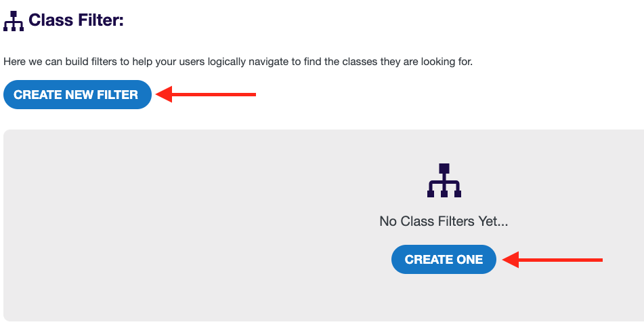The width and height of the screenshot is (644, 335).
Task: Click the arrowhead next to Create One
Action: [509, 259]
